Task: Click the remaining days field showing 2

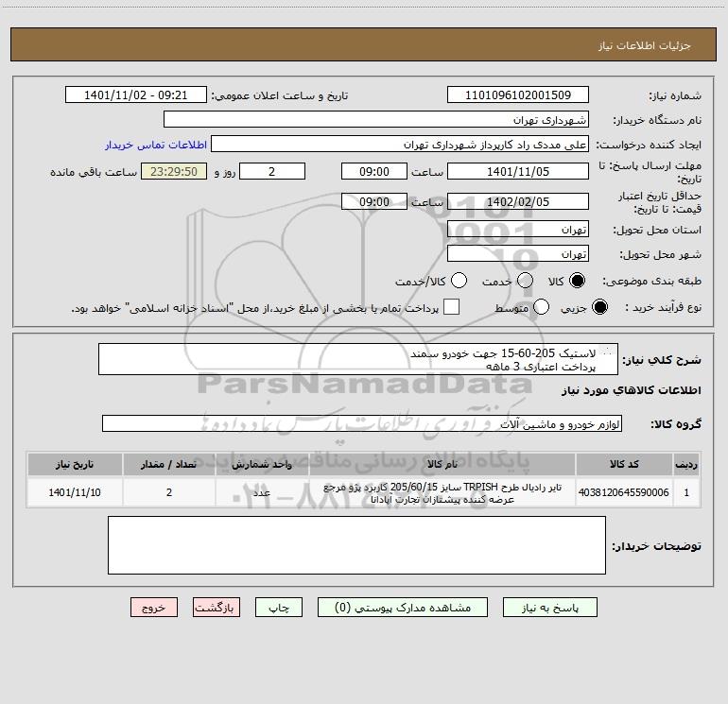Action: click(x=272, y=171)
